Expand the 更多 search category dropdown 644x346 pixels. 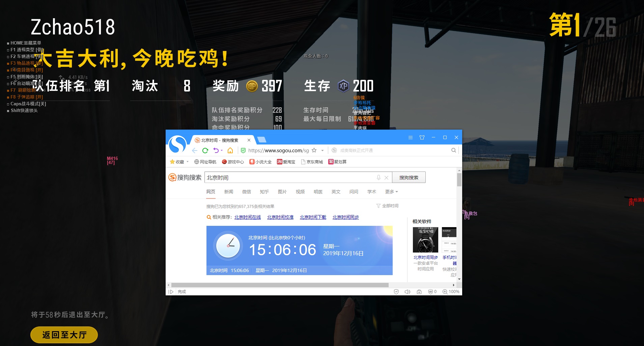coord(391,192)
